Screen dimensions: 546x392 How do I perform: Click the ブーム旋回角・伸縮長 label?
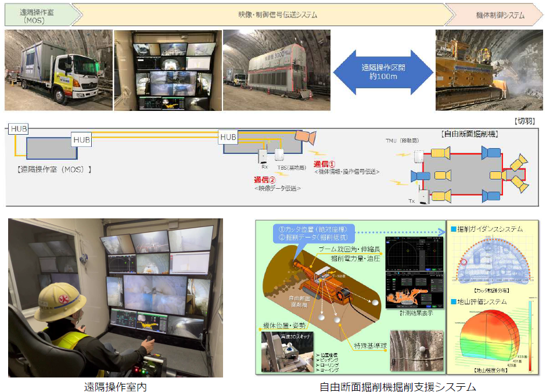click(x=350, y=249)
